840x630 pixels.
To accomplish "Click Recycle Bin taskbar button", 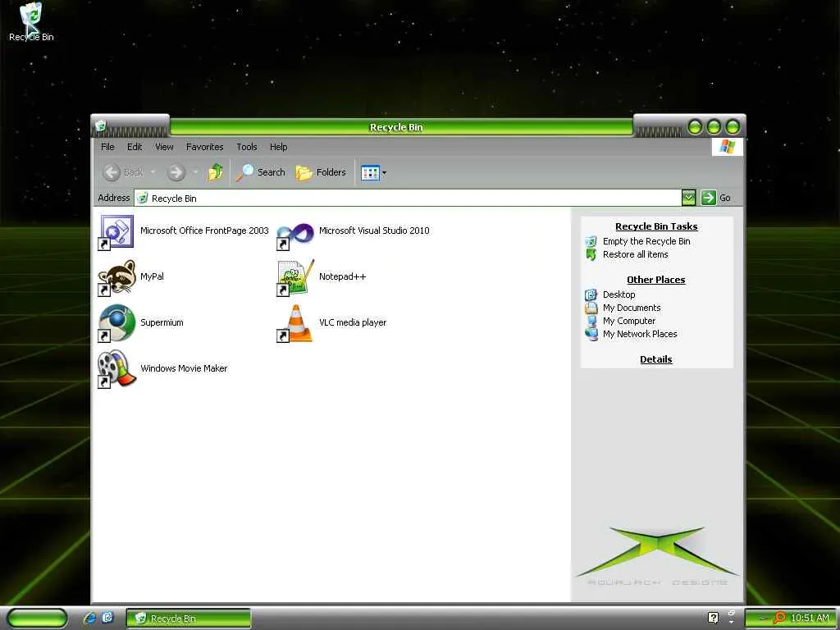I will pos(189,619).
